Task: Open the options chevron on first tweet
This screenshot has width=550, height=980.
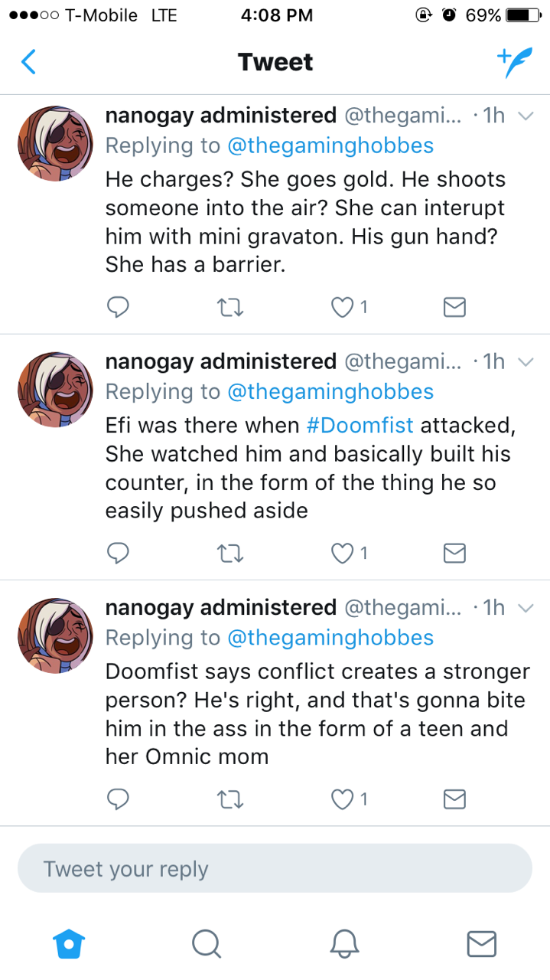Action: coord(525,116)
